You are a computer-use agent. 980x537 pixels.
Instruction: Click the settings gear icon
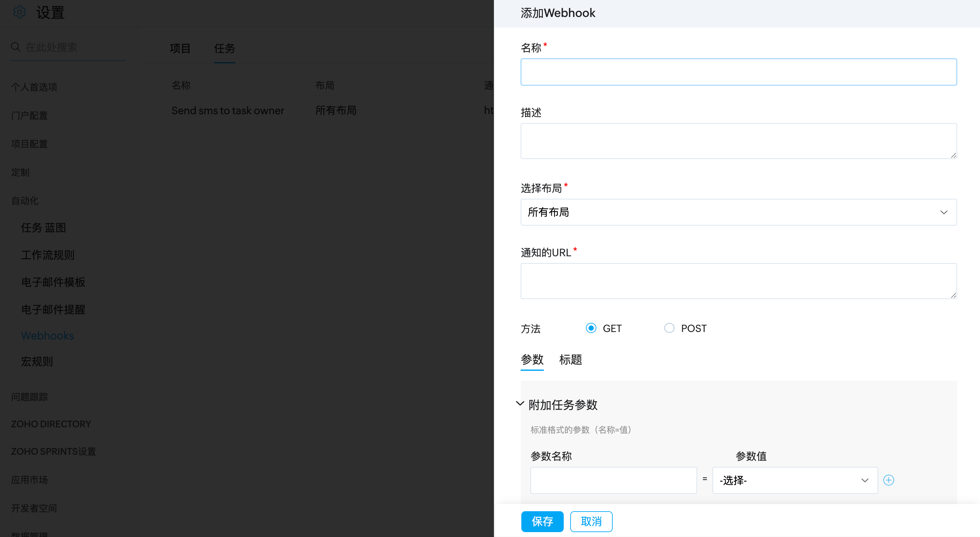tap(19, 12)
